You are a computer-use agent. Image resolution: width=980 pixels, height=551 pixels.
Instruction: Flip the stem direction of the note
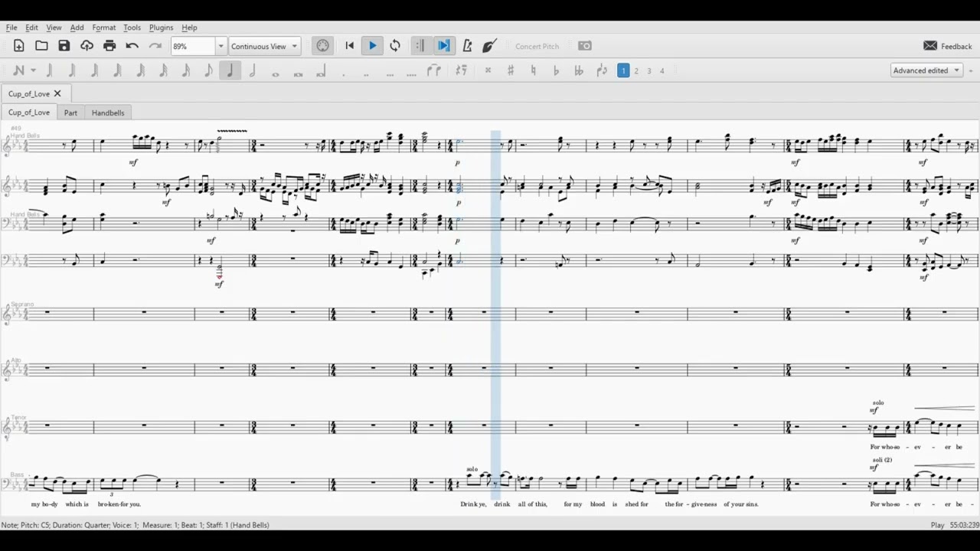pyautogui.click(x=602, y=70)
